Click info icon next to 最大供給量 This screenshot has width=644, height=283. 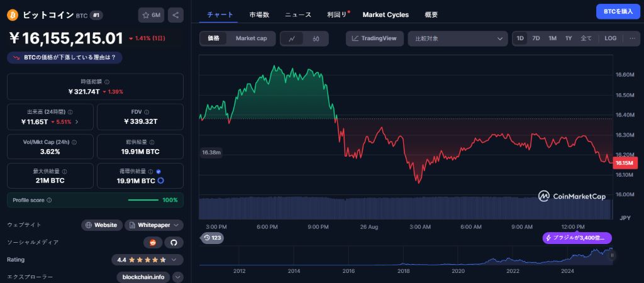point(65,172)
